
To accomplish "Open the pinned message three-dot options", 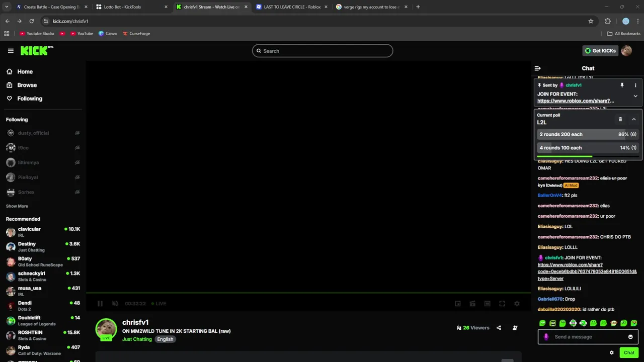I will [635, 85].
